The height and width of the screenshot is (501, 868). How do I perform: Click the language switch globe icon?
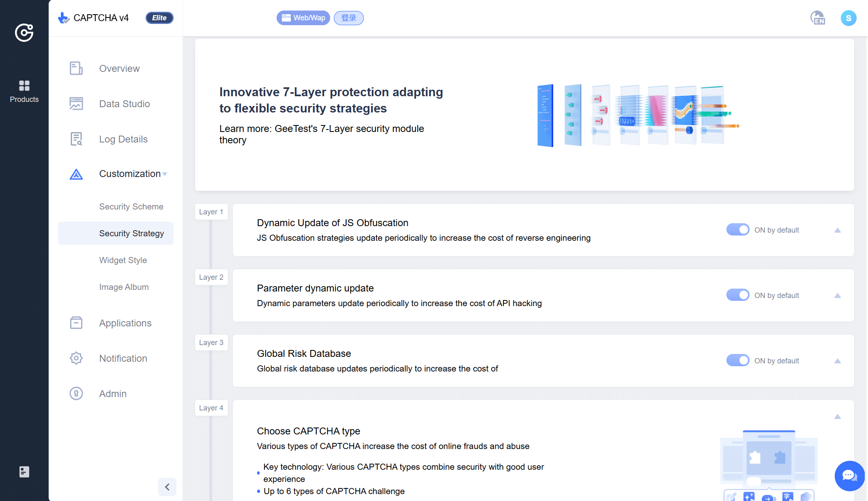(x=817, y=18)
